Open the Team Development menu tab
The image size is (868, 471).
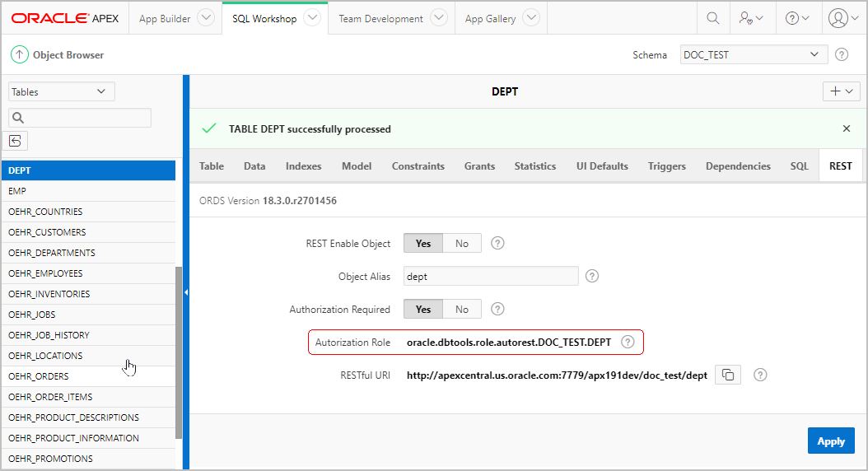pos(380,18)
